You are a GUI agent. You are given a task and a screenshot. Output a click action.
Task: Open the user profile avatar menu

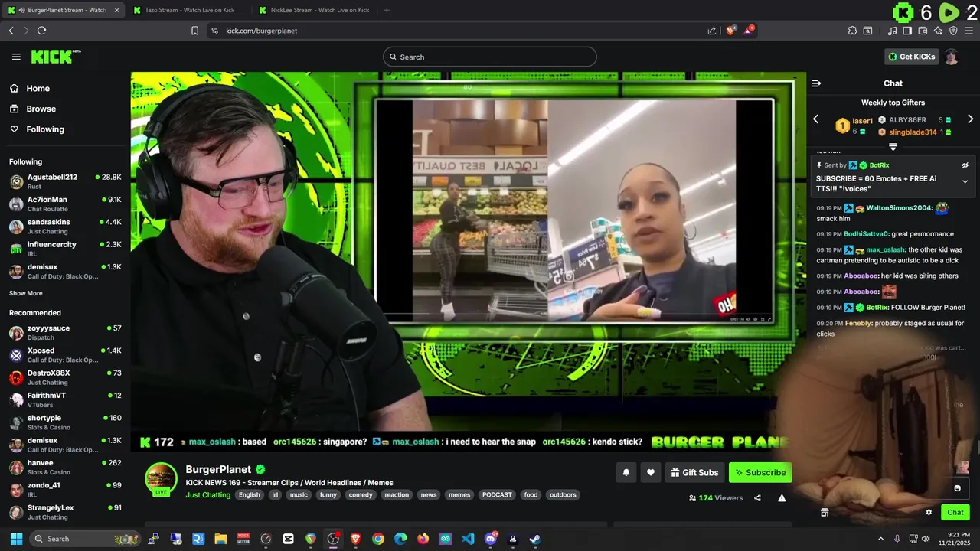coord(951,57)
